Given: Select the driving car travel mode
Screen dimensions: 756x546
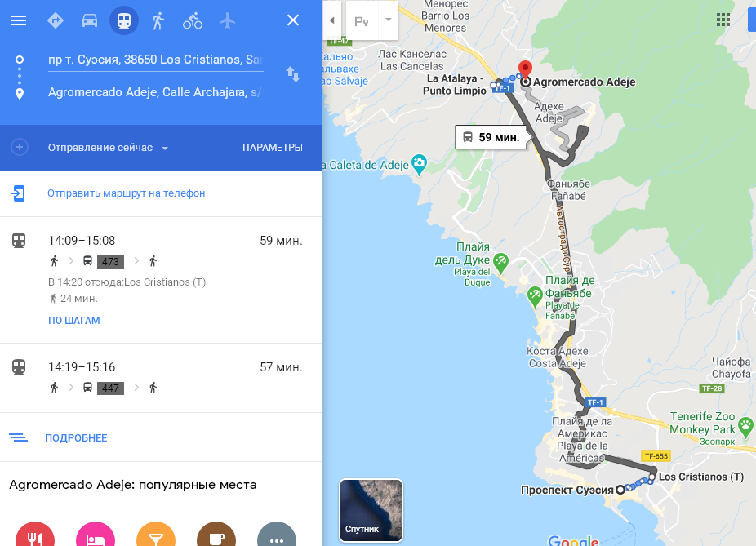Looking at the screenshot, I should click(90, 20).
